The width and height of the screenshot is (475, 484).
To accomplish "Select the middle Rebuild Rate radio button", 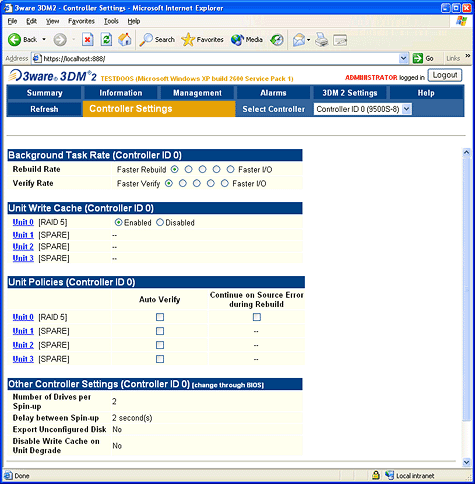I will point(202,169).
